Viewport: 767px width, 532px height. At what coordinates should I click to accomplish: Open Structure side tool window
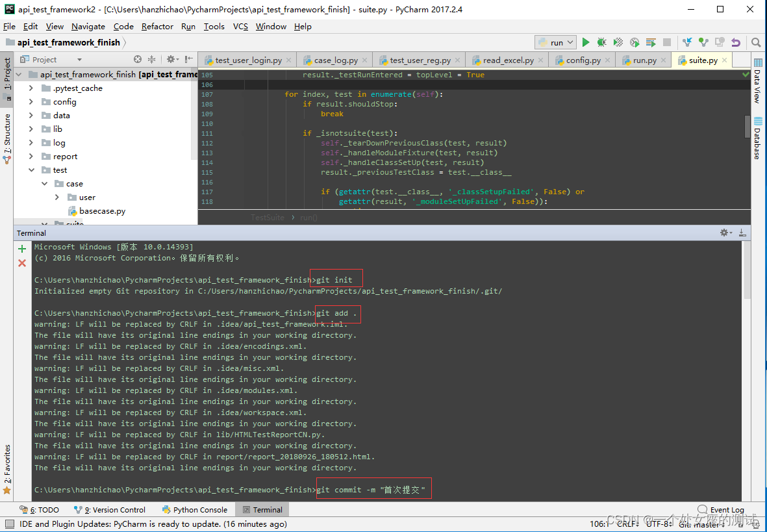click(x=7, y=138)
